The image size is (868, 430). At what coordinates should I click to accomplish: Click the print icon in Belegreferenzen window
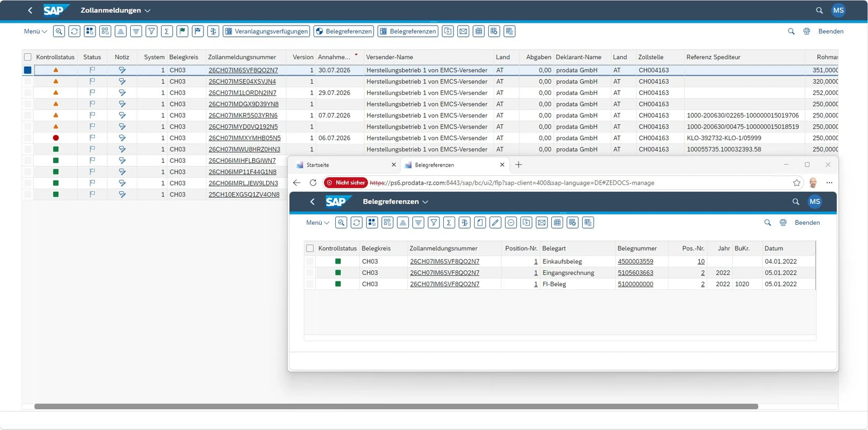[x=783, y=223]
